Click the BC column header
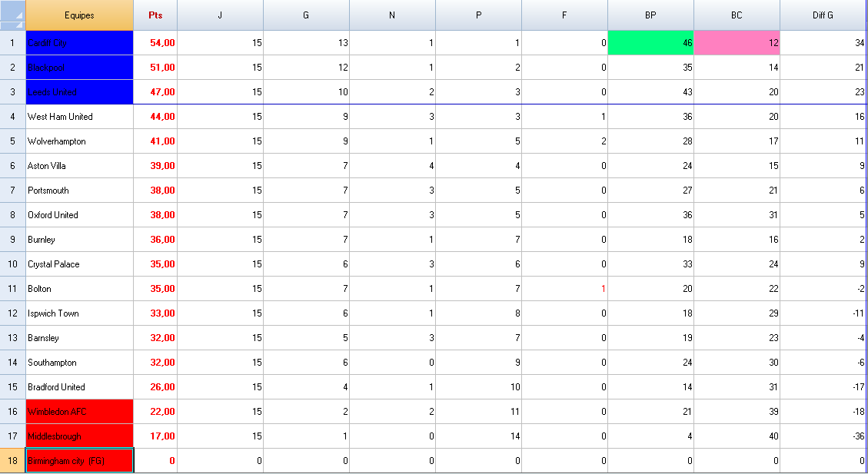The image size is (868, 474). (737, 15)
